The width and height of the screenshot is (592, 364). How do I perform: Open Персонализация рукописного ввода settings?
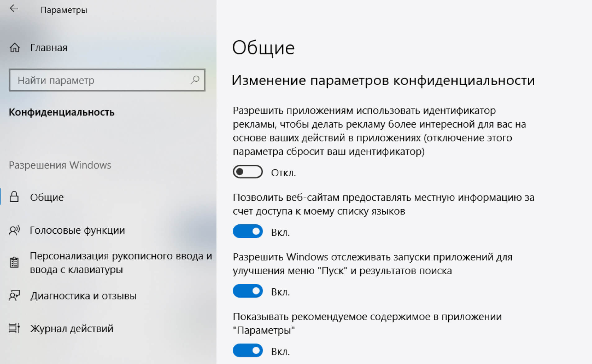pyautogui.click(x=121, y=263)
